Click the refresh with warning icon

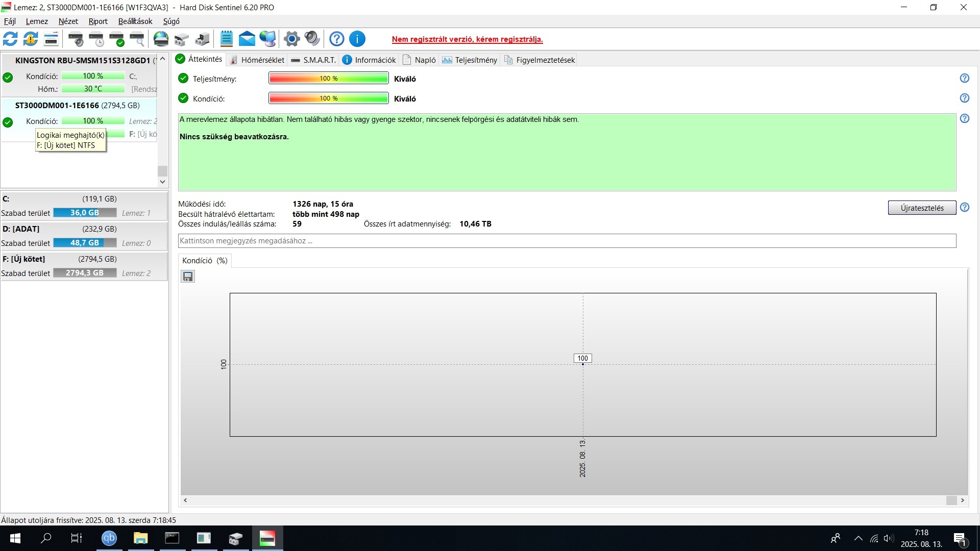31,39
